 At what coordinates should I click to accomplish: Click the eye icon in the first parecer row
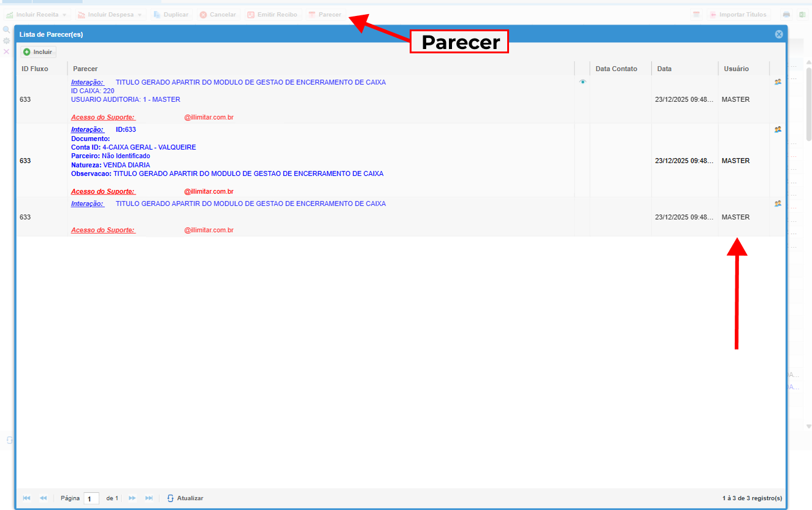coord(583,82)
